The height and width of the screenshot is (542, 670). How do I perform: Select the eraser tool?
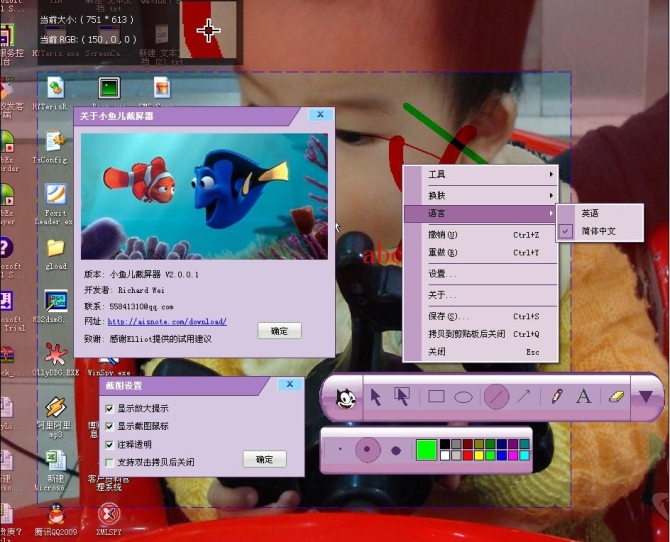tap(616, 397)
